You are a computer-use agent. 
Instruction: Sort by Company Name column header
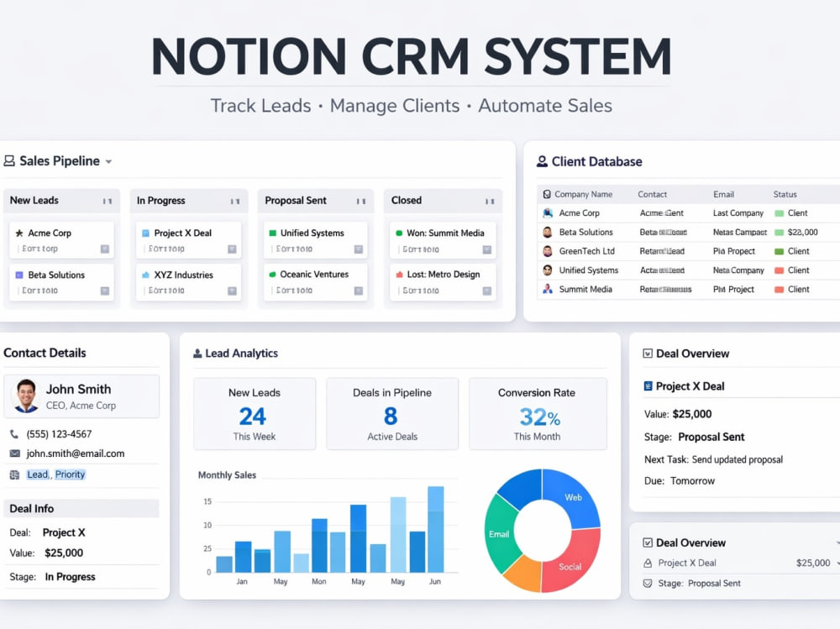coord(584,195)
